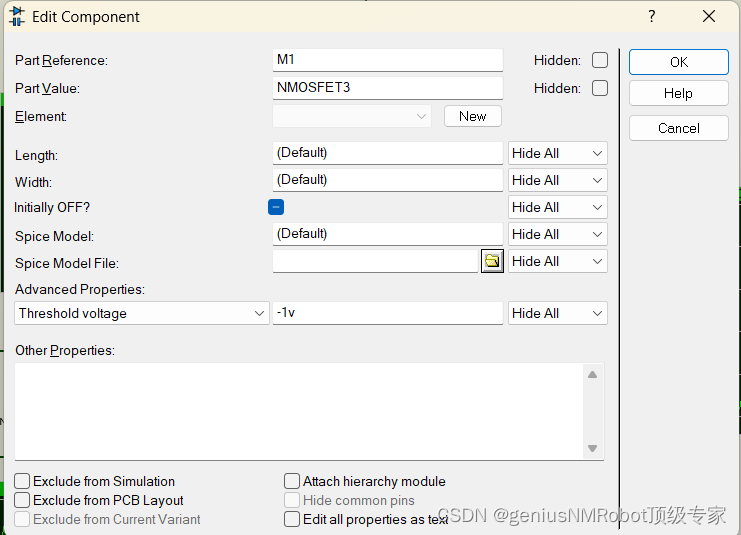
Task: Open Threshold voltage advanced property dropdown
Action: tap(142, 313)
